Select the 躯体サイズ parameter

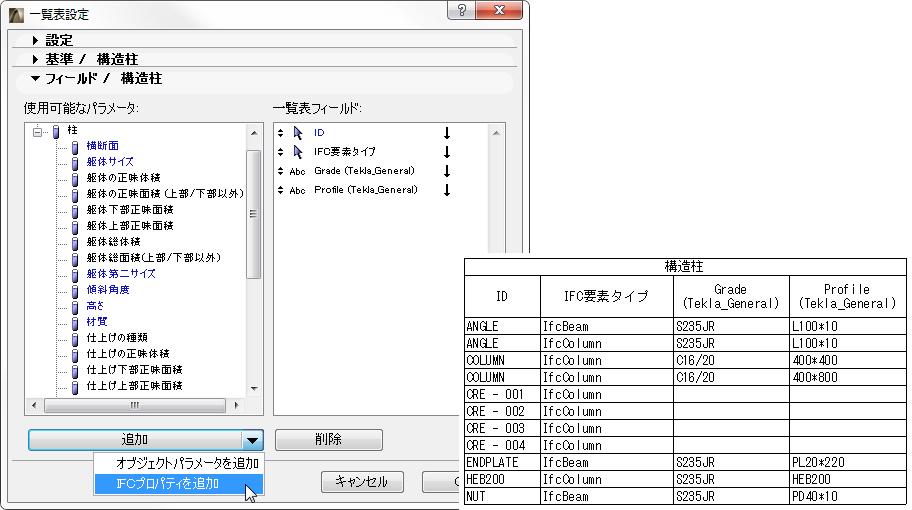coord(110,162)
